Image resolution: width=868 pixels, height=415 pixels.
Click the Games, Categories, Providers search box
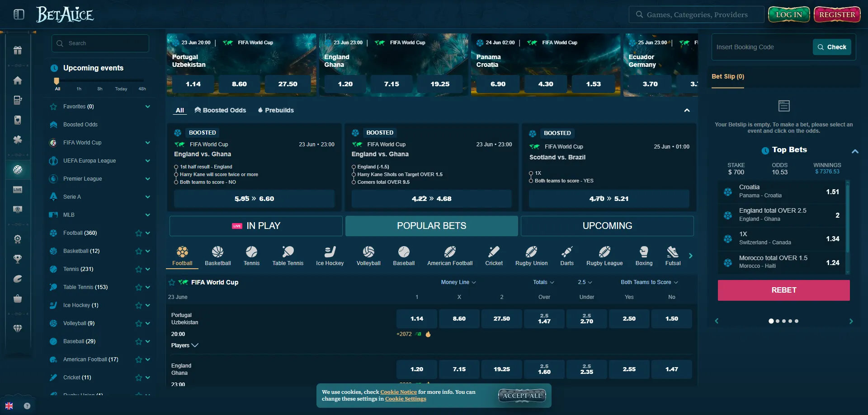[x=696, y=14]
